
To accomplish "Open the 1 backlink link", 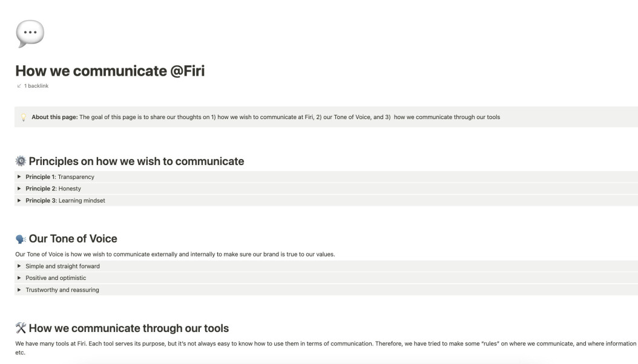I will (36, 86).
